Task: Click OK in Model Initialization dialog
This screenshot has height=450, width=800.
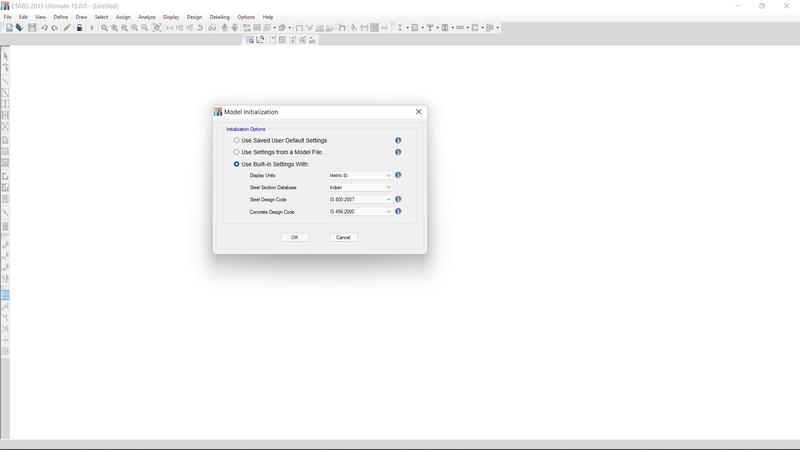Action: (x=295, y=237)
